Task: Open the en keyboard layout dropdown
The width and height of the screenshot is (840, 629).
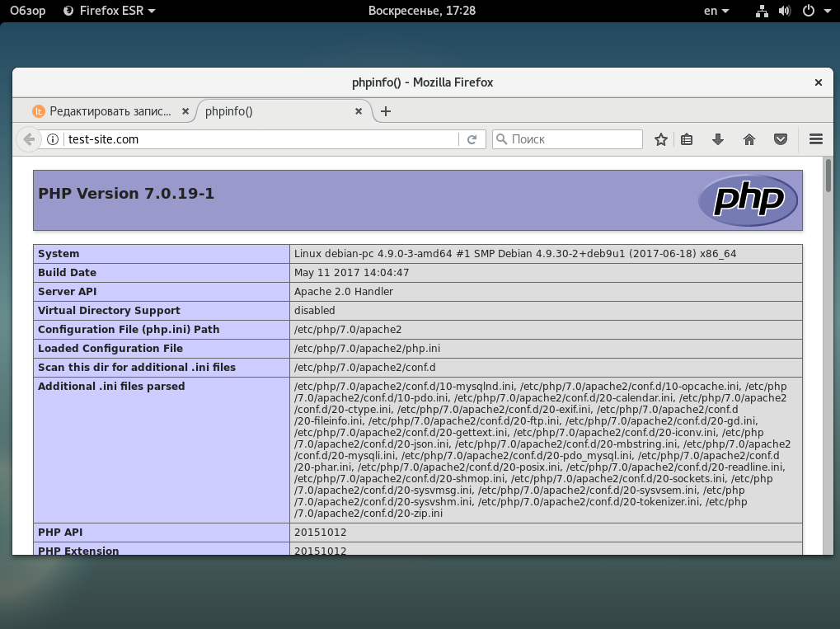Action: (716, 11)
